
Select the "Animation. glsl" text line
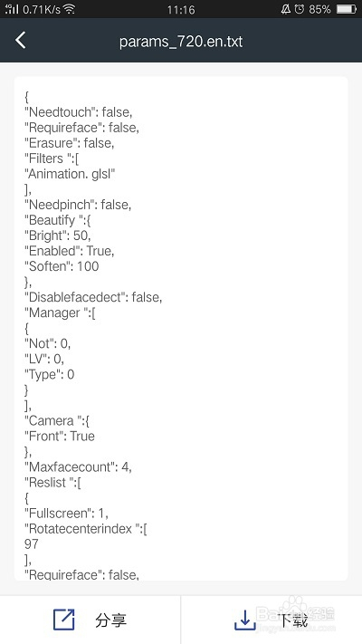[70, 174]
